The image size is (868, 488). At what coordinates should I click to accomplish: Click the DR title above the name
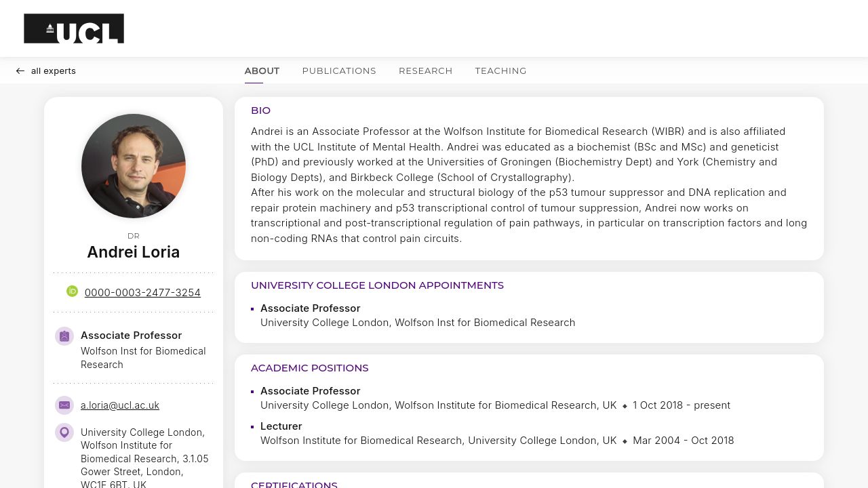coord(134,236)
